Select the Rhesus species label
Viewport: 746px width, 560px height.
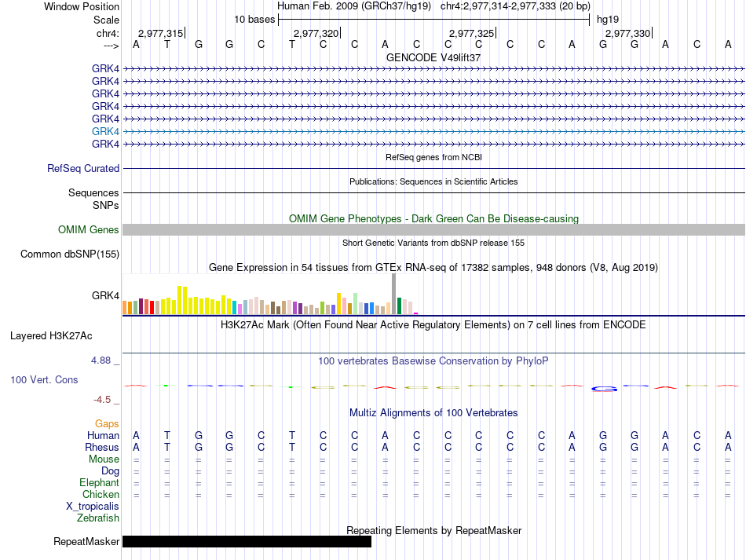coord(102,447)
